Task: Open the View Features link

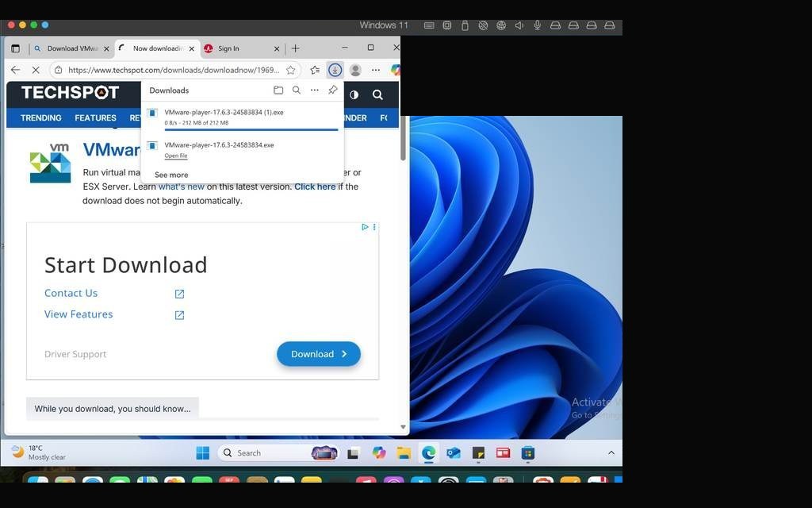Action: (79, 314)
